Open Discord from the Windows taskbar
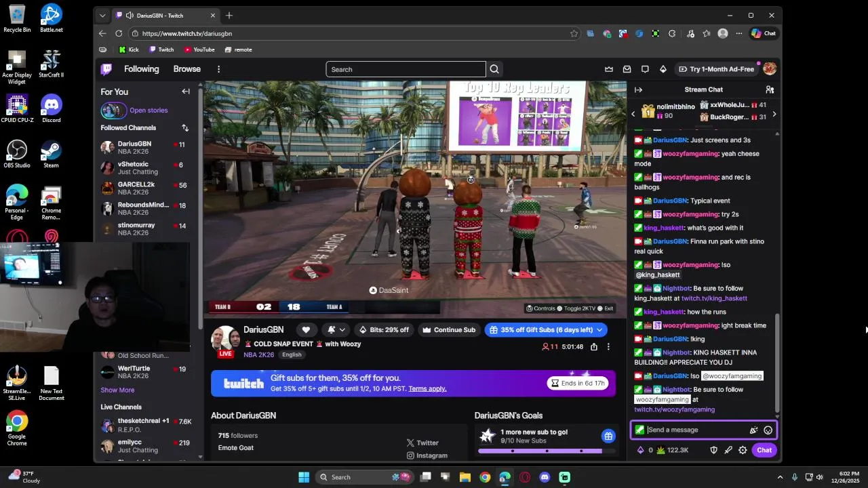The width and height of the screenshot is (868, 488). tap(545, 477)
